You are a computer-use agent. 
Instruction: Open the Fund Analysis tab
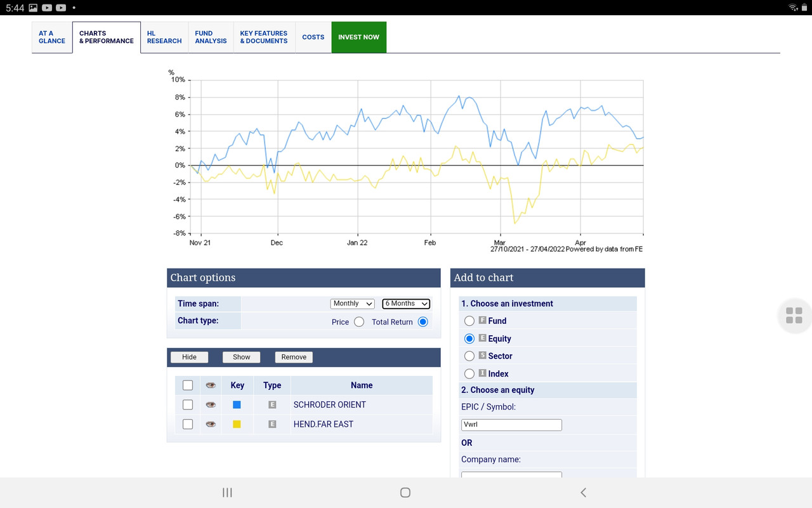coord(211,37)
